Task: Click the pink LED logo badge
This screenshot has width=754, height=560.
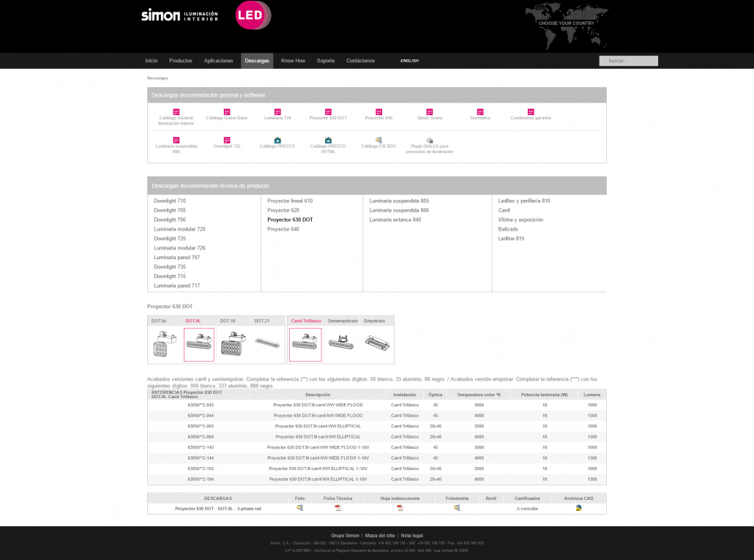Action: click(252, 15)
